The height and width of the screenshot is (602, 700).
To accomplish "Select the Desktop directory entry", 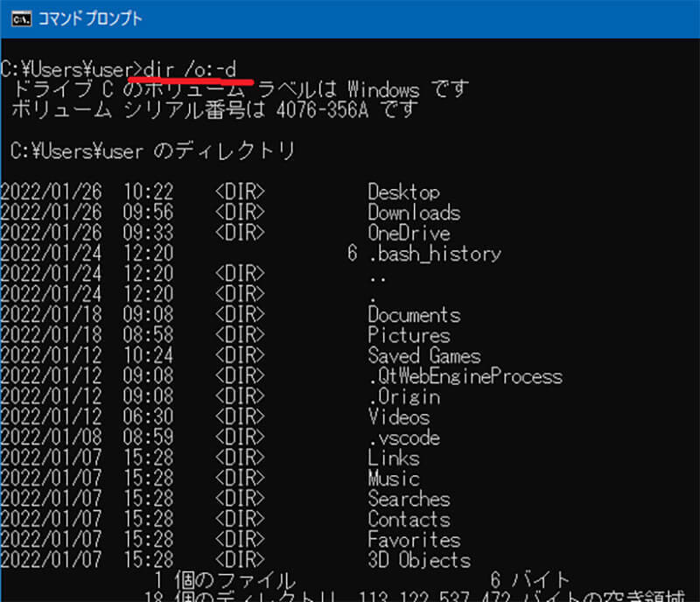I will tap(403, 192).
